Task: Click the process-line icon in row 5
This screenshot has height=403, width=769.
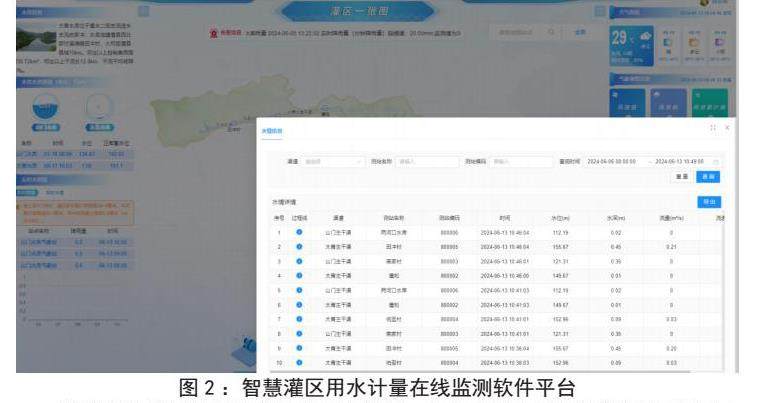Action: 299,289
